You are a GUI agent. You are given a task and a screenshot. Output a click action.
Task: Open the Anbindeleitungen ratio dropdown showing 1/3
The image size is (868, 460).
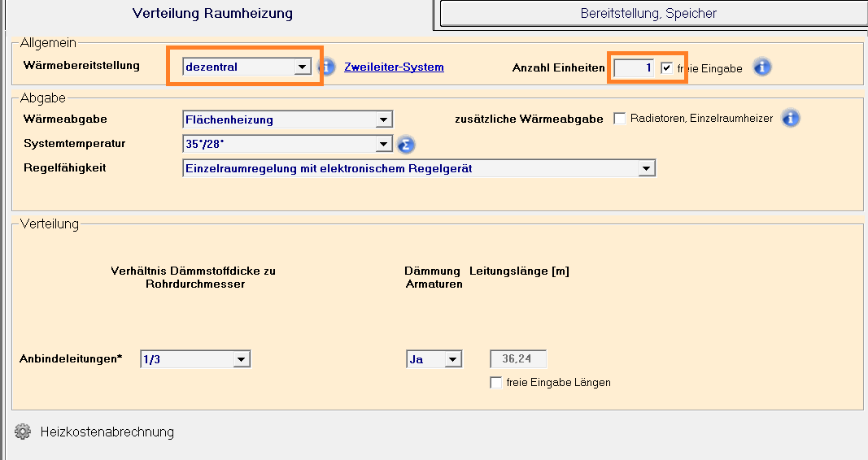click(x=241, y=358)
